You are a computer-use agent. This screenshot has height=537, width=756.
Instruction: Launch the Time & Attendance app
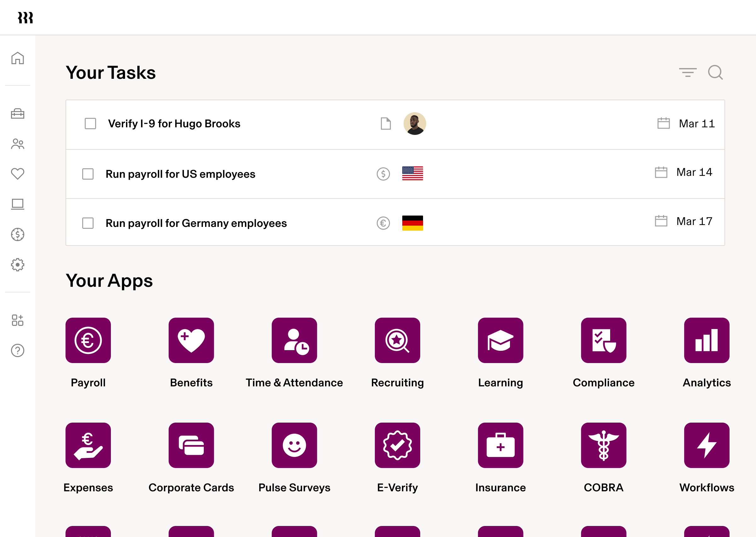(x=294, y=340)
